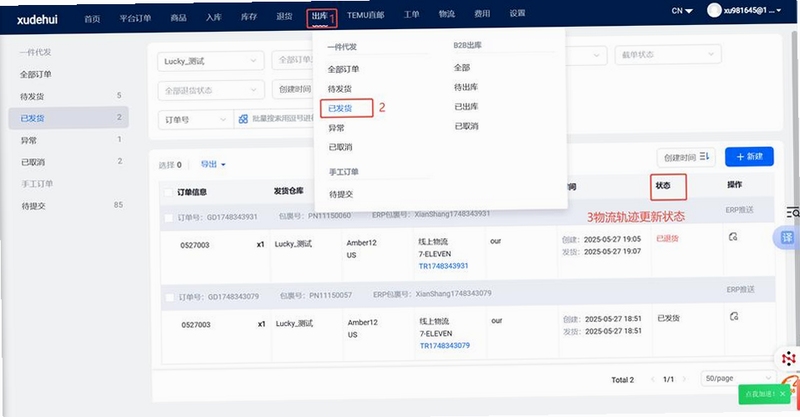This screenshot has height=417, width=800.
Task: Click the 创建时间 sort button
Action: click(686, 157)
